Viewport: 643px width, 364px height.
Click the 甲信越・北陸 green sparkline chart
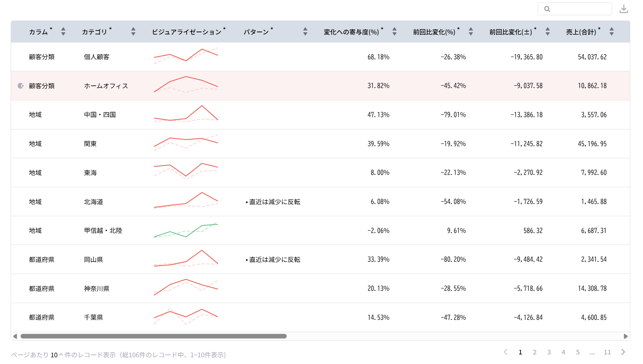[x=186, y=230]
